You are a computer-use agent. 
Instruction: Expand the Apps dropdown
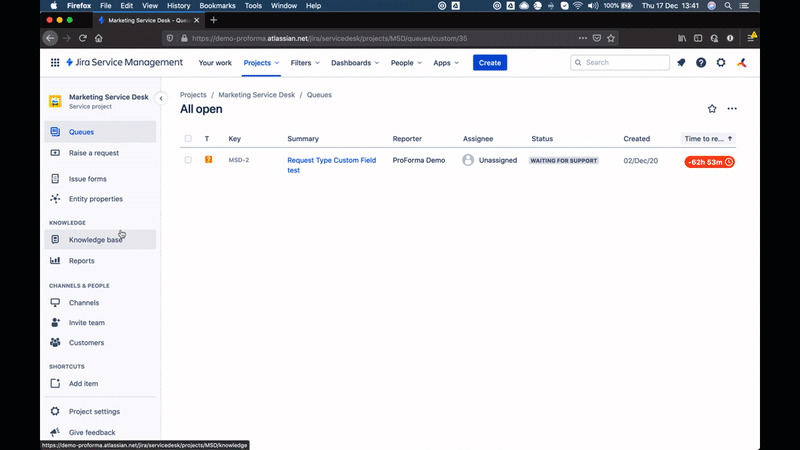tap(446, 63)
